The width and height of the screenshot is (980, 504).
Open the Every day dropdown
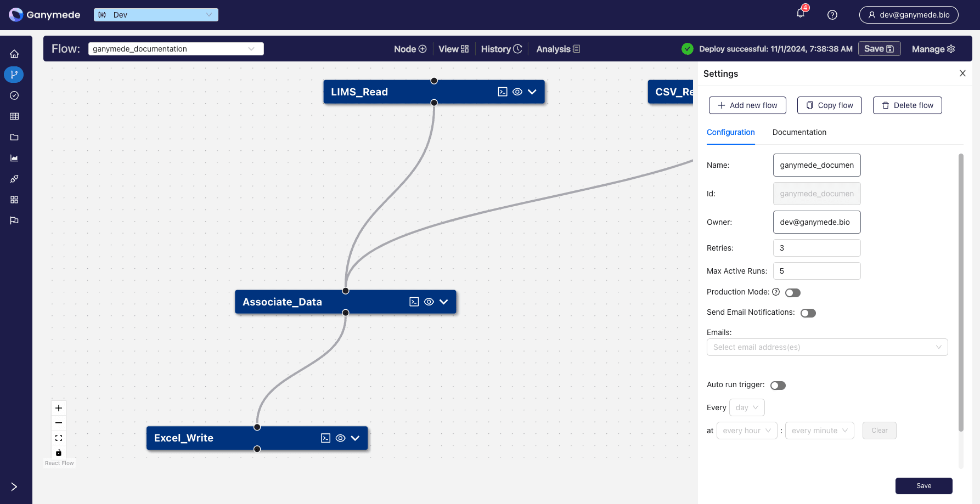(747, 407)
